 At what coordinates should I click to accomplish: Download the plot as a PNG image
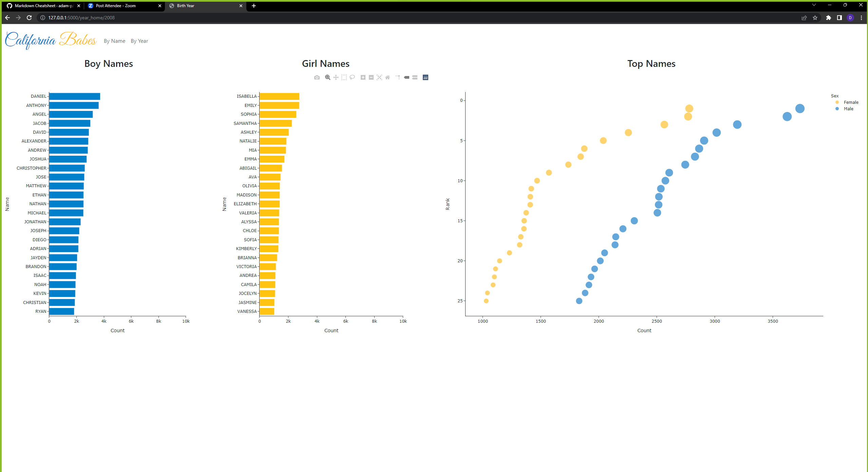tap(317, 77)
